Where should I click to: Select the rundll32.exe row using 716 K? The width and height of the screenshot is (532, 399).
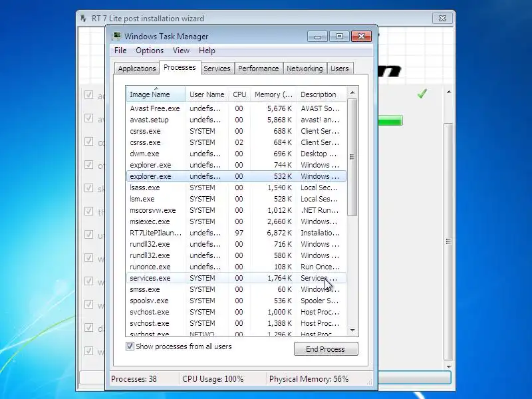[236, 244]
